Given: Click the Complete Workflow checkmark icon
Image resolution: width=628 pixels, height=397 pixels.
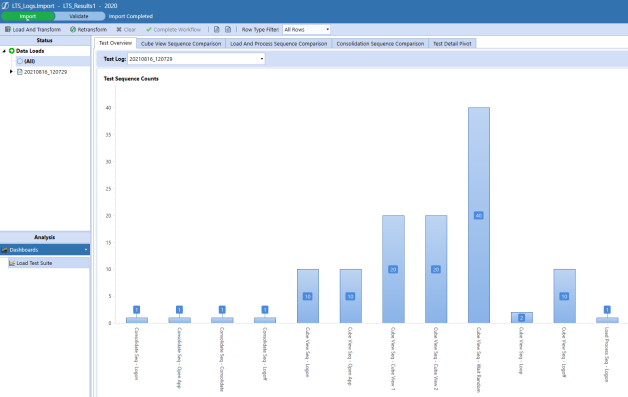Looking at the screenshot, I should click(x=149, y=29).
